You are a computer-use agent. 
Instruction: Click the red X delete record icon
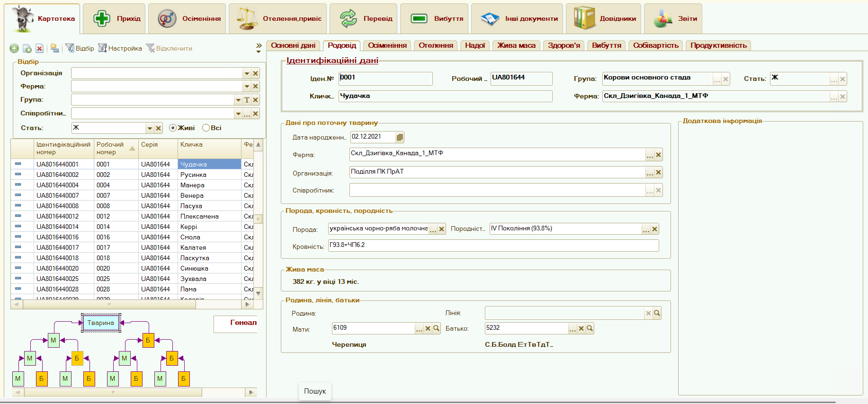coord(40,48)
